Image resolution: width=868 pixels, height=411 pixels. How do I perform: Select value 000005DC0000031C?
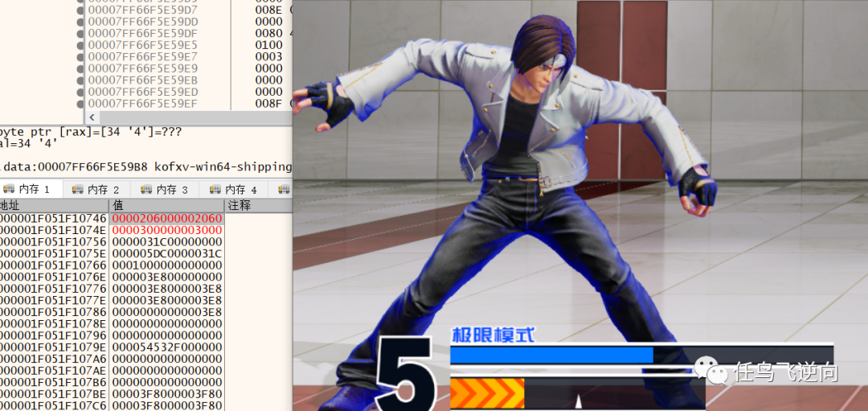[x=167, y=253]
